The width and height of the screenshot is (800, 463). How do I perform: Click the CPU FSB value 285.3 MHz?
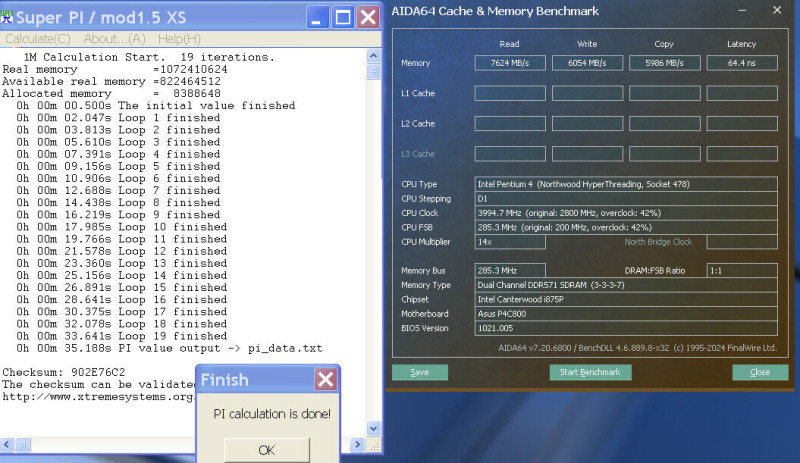point(626,227)
